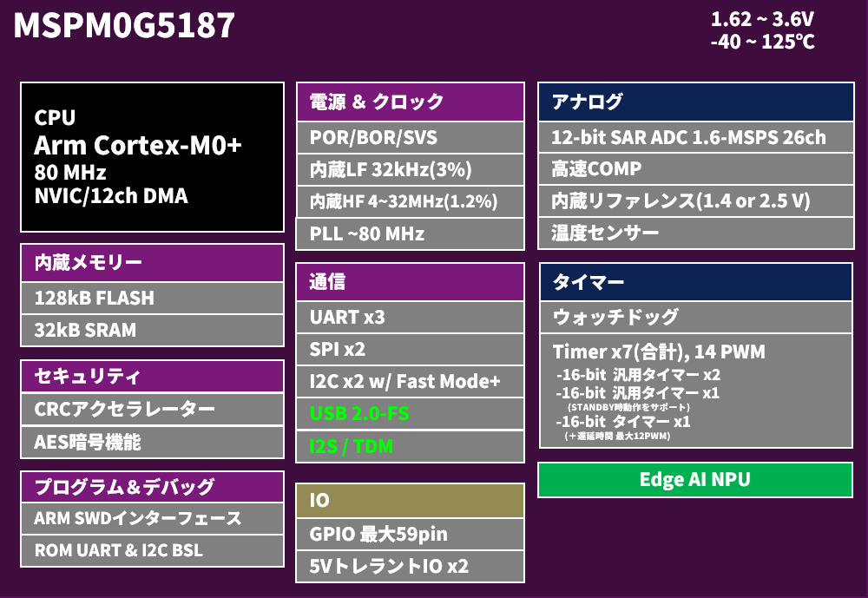The height and width of the screenshot is (598, 868).
Task: Select the green USB 2.0-FS row
Action: point(411,414)
